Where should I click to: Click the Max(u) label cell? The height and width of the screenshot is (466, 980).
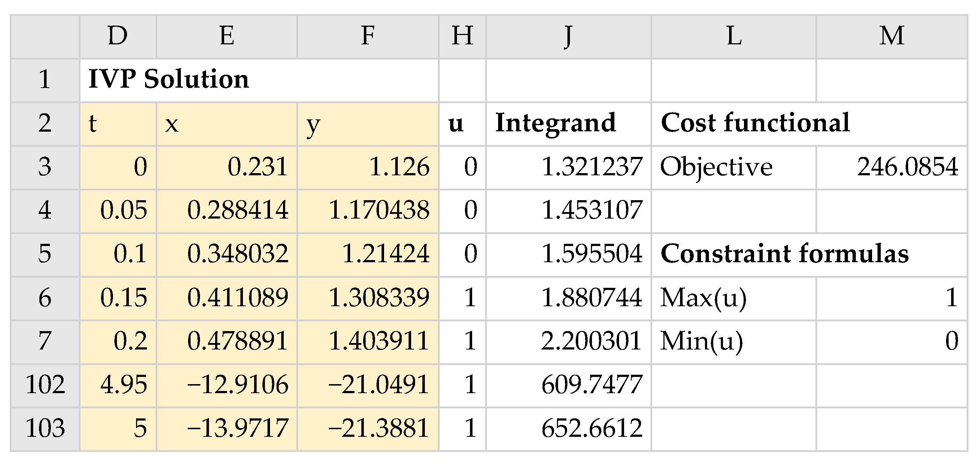click(733, 298)
